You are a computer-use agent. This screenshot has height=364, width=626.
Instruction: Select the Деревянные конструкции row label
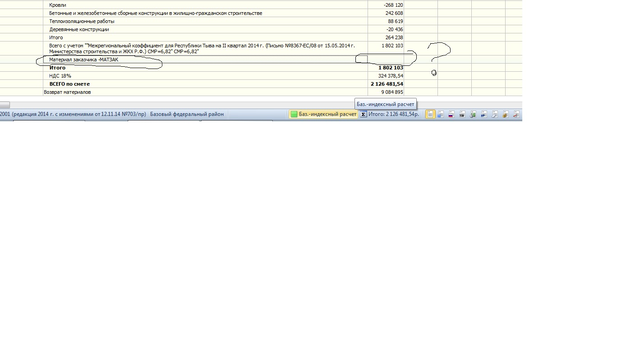coord(79,29)
